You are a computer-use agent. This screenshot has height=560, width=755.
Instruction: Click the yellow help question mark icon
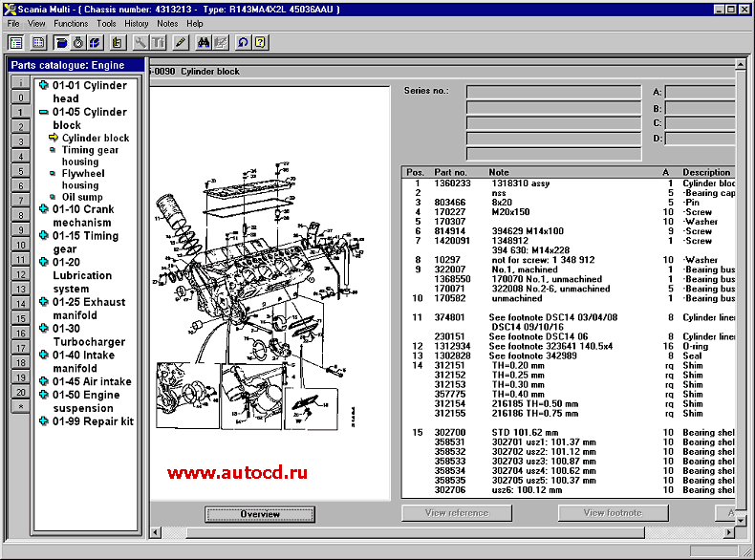(260, 42)
